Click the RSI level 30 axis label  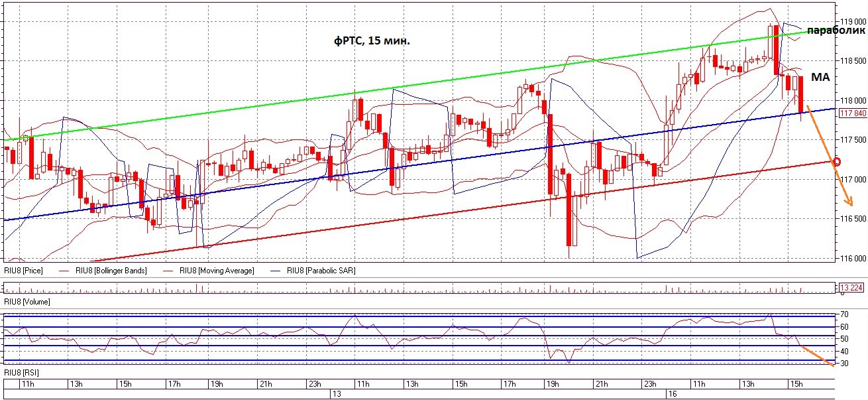[845, 364]
